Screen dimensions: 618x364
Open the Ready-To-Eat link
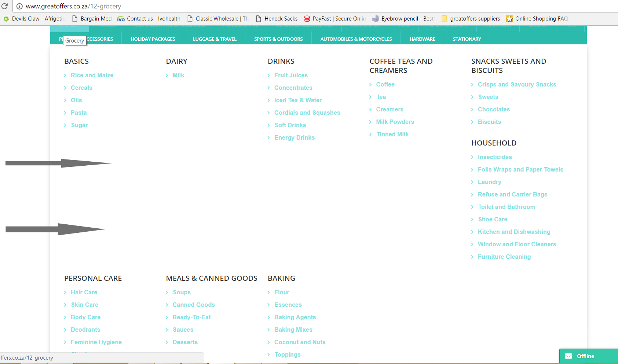[x=192, y=317]
